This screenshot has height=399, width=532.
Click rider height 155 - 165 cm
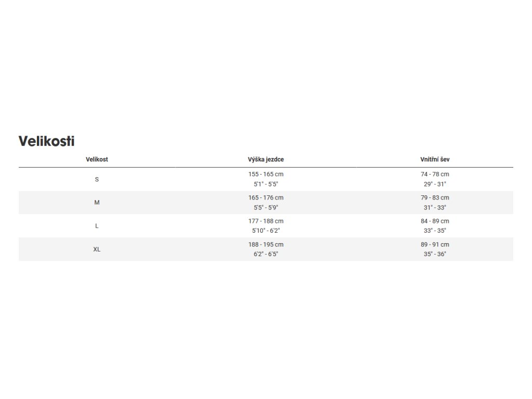point(265,175)
